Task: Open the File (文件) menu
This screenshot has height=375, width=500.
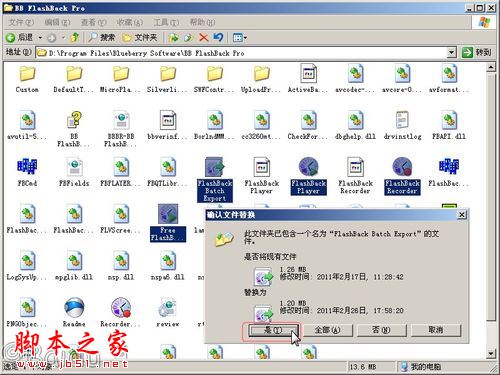Action: coord(21,22)
